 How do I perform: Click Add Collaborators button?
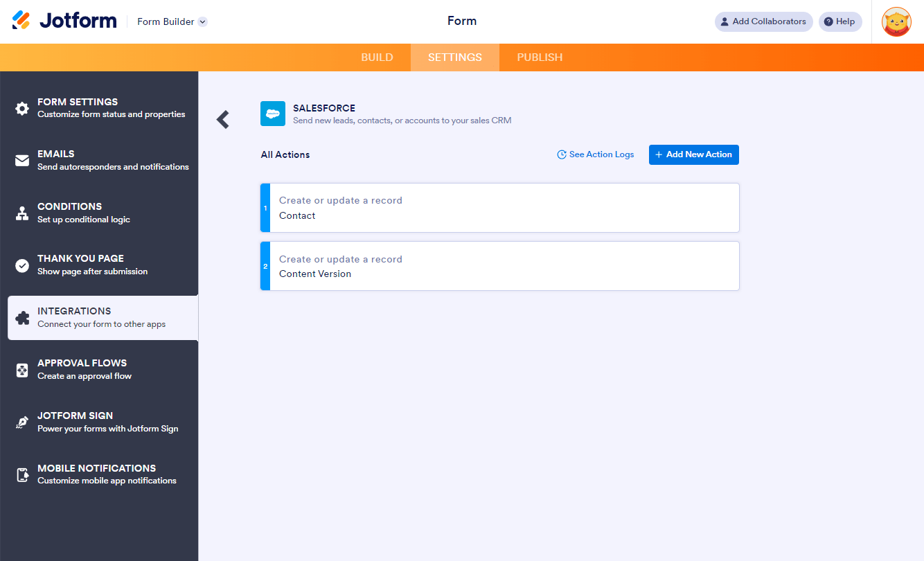point(763,21)
